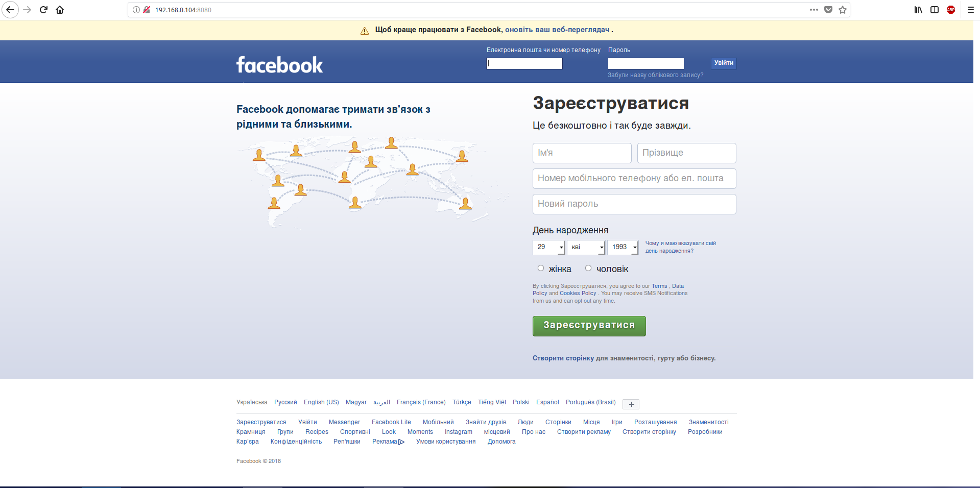Switch language to Português (Brasil)
The image size is (980, 488).
(591, 402)
